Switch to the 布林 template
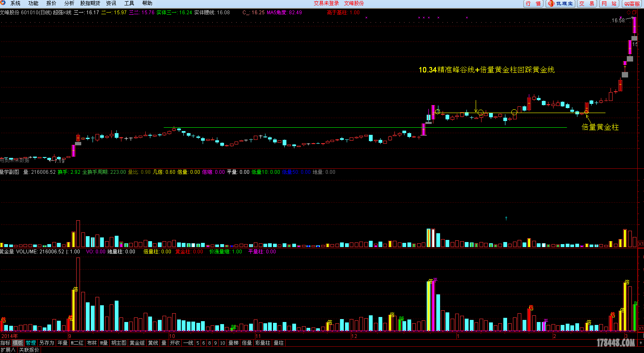 92,343
